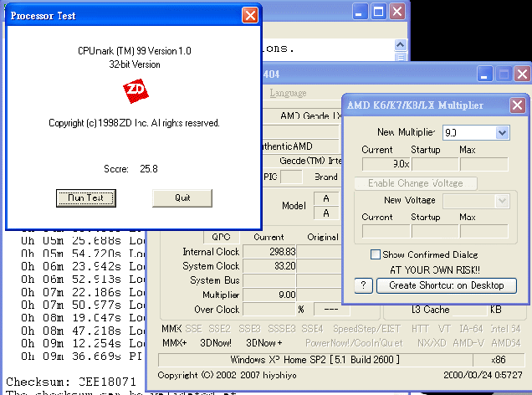
Task: Click Internal Clock value 298.83
Action: click(x=269, y=251)
